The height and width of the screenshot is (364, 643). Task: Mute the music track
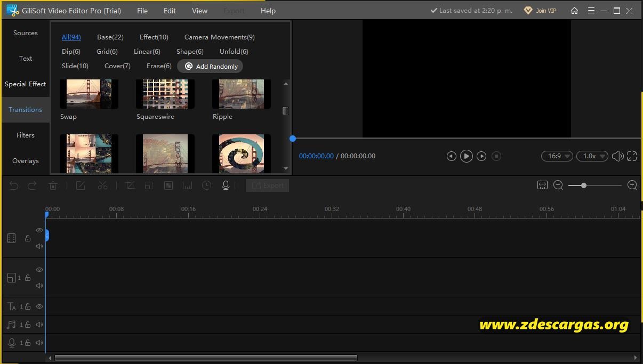tap(39, 325)
